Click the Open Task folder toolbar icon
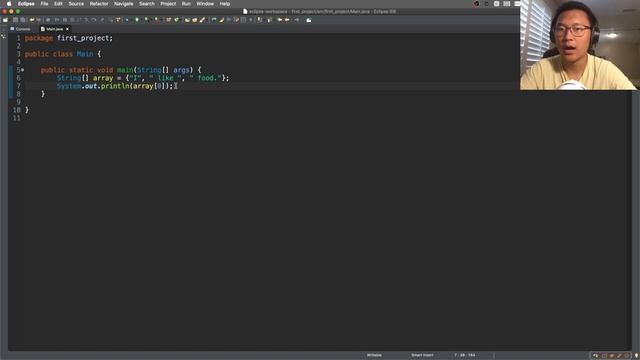Viewport: 640px width, 360px height. click(195, 20)
